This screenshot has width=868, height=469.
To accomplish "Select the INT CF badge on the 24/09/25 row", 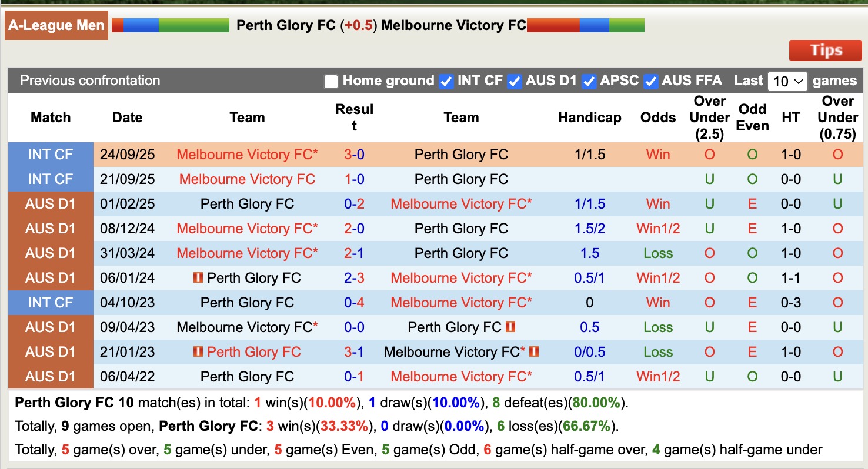I will click(x=51, y=154).
